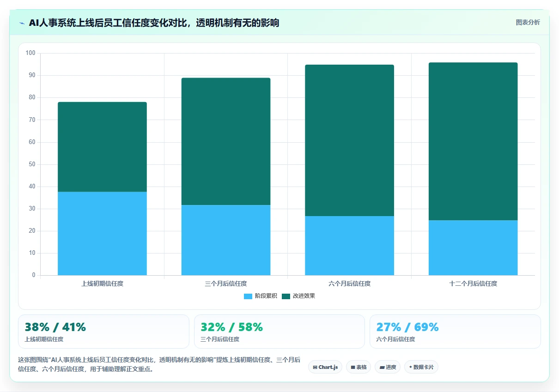
Task: Open the 27% / 69% data card
Action: tap(455, 332)
